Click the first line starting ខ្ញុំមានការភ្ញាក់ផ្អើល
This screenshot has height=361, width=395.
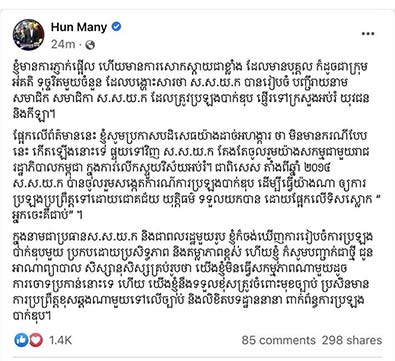[x=190, y=68]
